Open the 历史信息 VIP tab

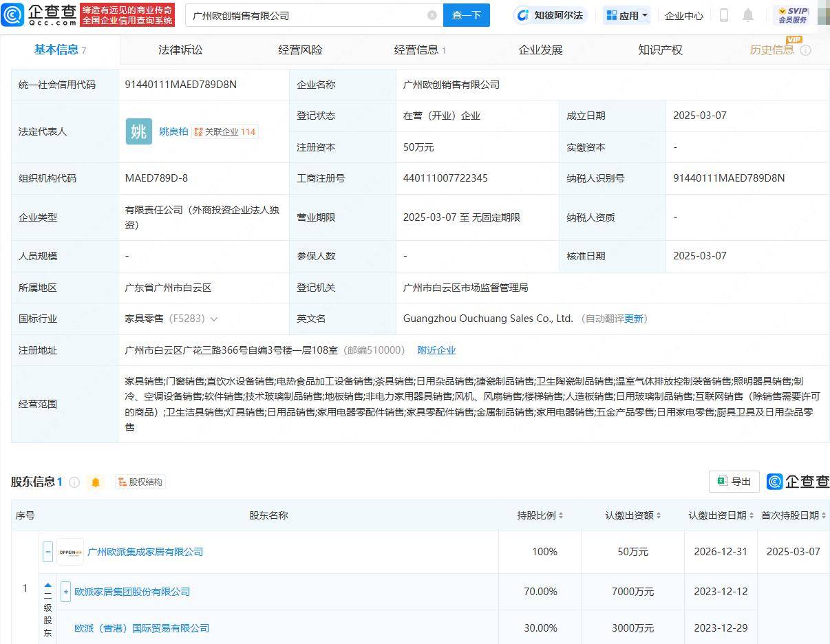[x=780, y=50]
